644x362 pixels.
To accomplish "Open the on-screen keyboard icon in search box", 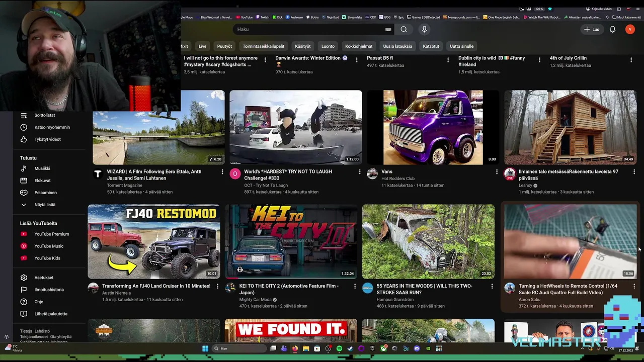I will pyautogui.click(x=388, y=29).
